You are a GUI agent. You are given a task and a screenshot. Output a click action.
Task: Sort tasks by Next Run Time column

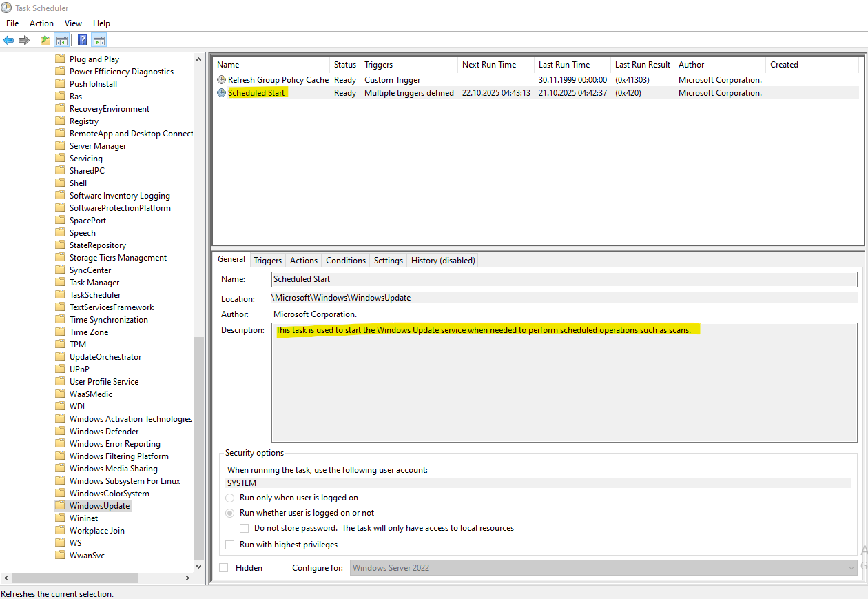pos(489,65)
